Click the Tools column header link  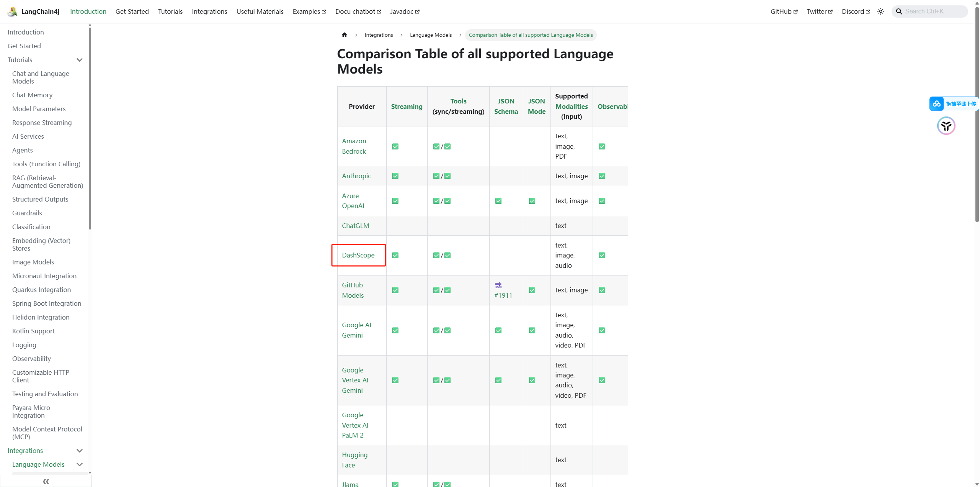[458, 101]
